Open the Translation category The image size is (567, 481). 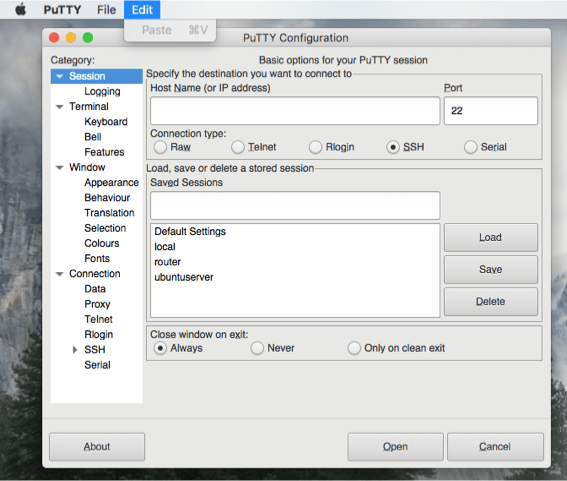[109, 213]
